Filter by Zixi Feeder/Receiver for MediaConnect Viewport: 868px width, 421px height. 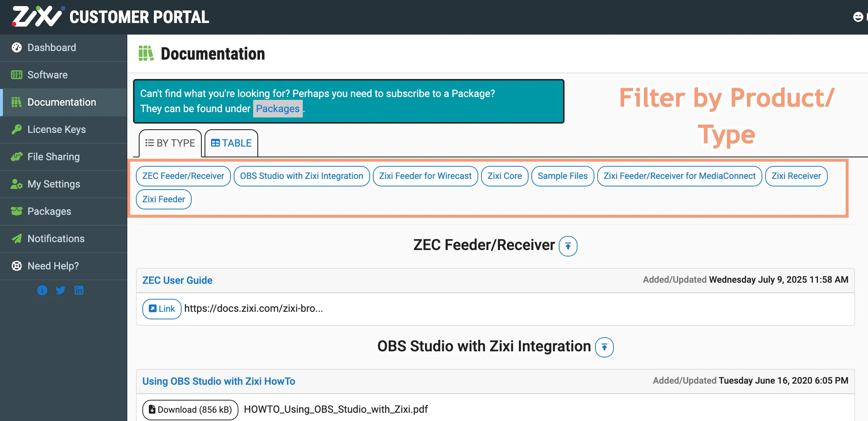click(680, 176)
